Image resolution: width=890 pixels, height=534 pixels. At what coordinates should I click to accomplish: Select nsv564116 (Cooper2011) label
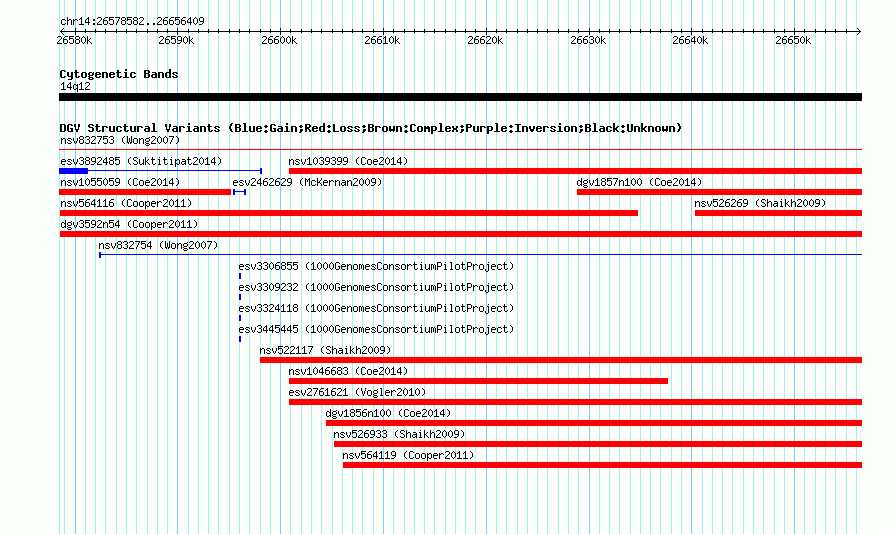click(126, 203)
